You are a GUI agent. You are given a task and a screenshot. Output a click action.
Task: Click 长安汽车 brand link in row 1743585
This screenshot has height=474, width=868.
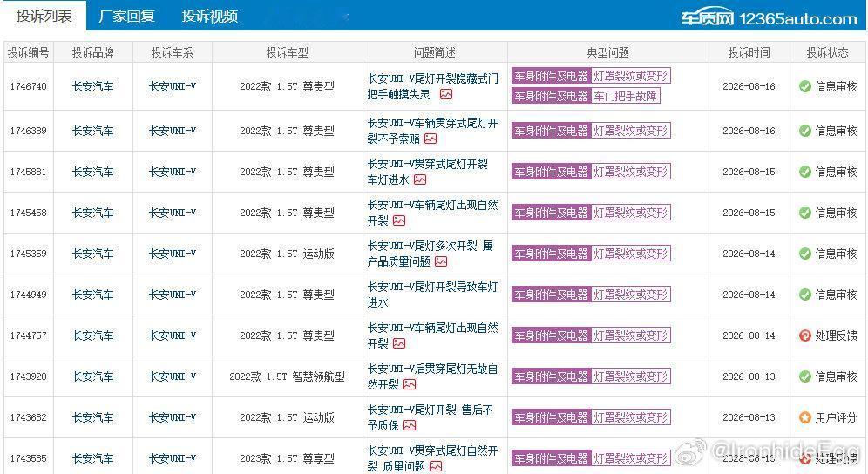(93, 458)
